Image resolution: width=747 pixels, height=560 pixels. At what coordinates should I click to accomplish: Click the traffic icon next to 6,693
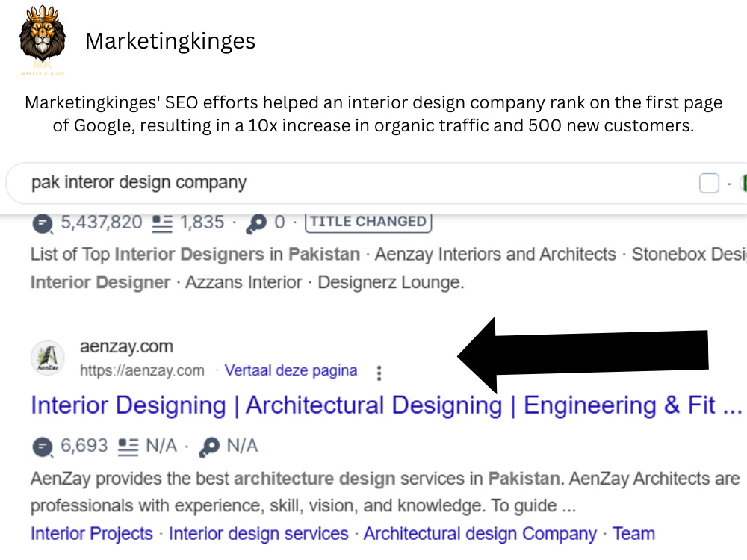click(43, 447)
